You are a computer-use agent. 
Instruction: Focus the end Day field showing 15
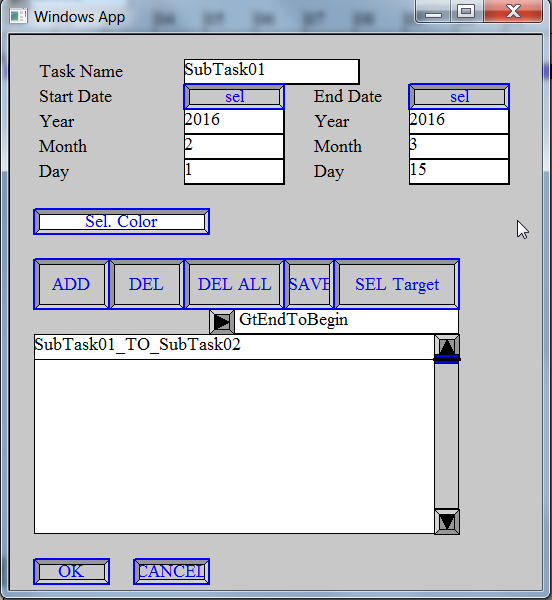459,172
